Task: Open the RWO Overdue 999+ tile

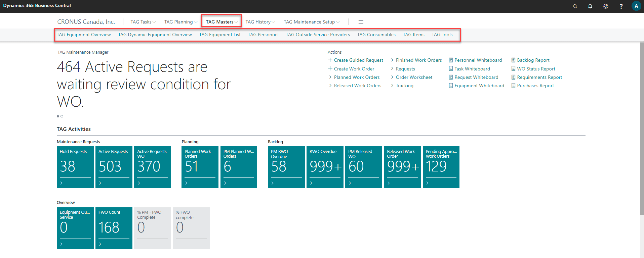Action: pos(325,167)
